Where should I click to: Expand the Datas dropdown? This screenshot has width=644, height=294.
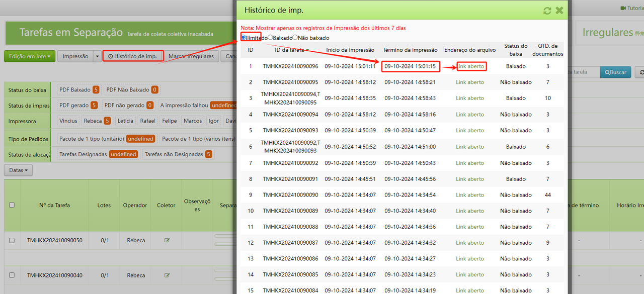pyautogui.click(x=19, y=170)
